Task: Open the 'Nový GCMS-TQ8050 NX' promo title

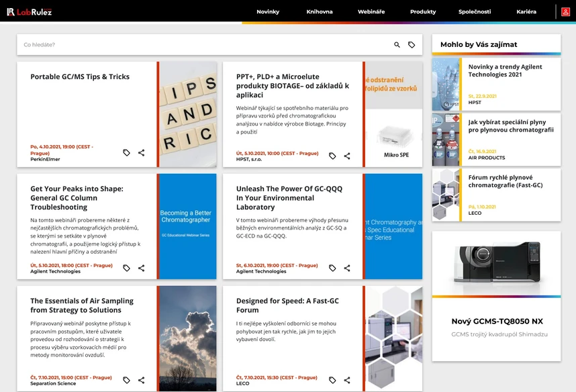Action: pyautogui.click(x=497, y=322)
